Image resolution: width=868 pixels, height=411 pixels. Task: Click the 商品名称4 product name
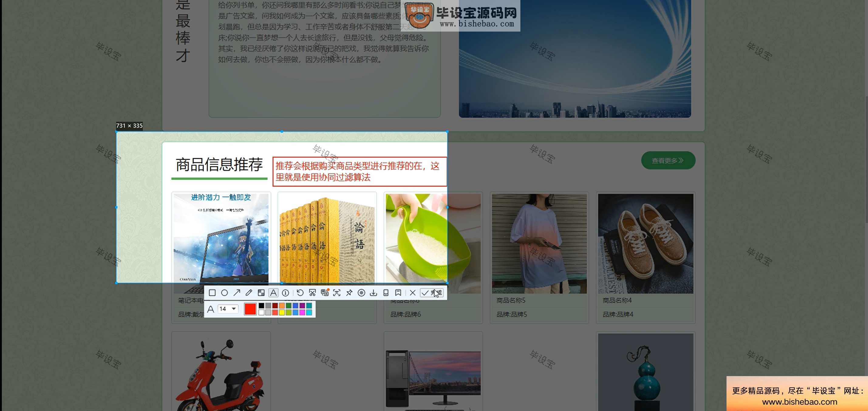[617, 300]
